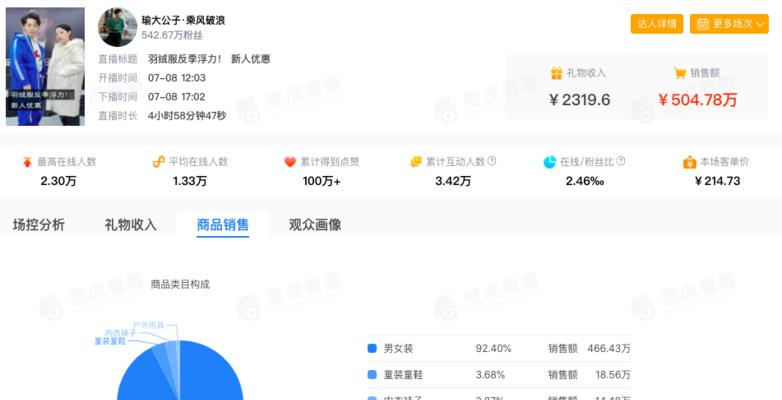This screenshot has width=782, height=400.
Task: Click the help icon next to 在线/粉丝比
Action: click(621, 161)
